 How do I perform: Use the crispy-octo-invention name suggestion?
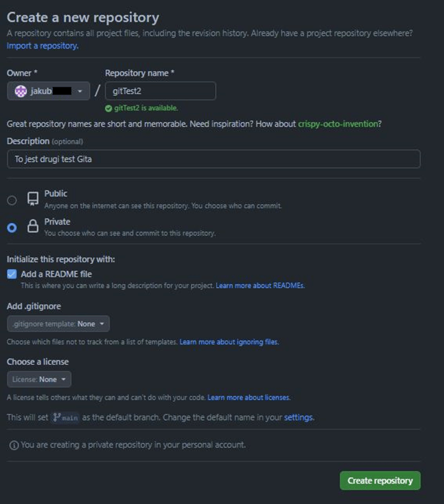click(338, 124)
